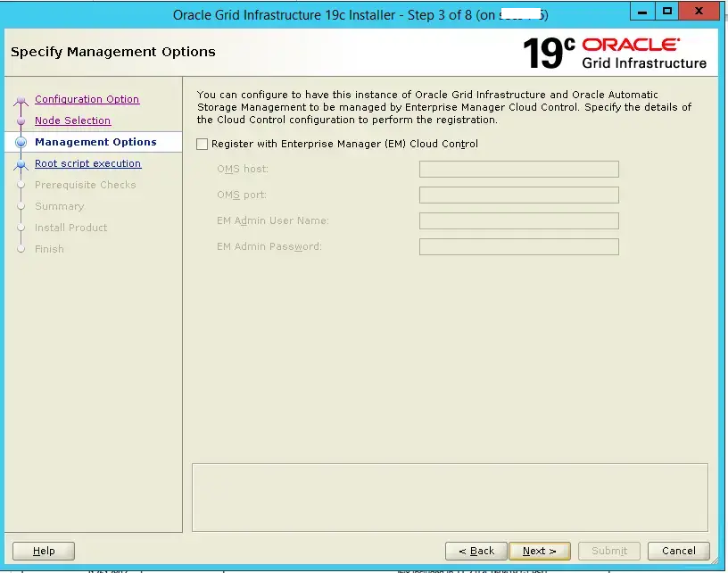Click the OMS host input field

(518, 170)
